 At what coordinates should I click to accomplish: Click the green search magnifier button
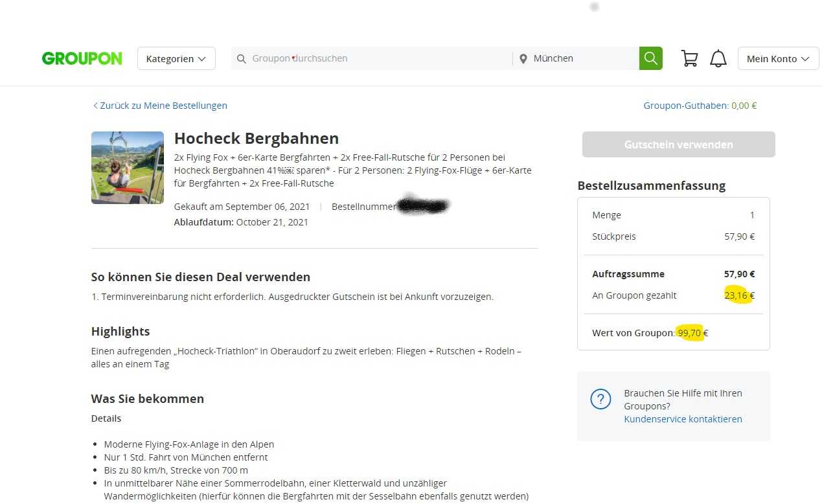[651, 58]
